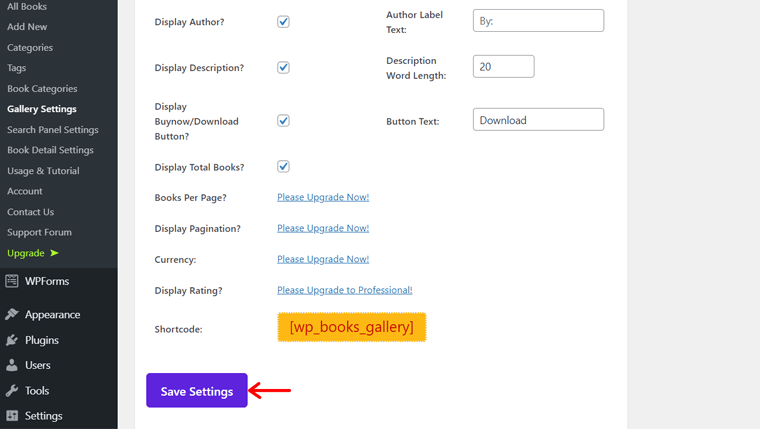
Task: Click the WPForms menu icon
Action: (x=12, y=281)
